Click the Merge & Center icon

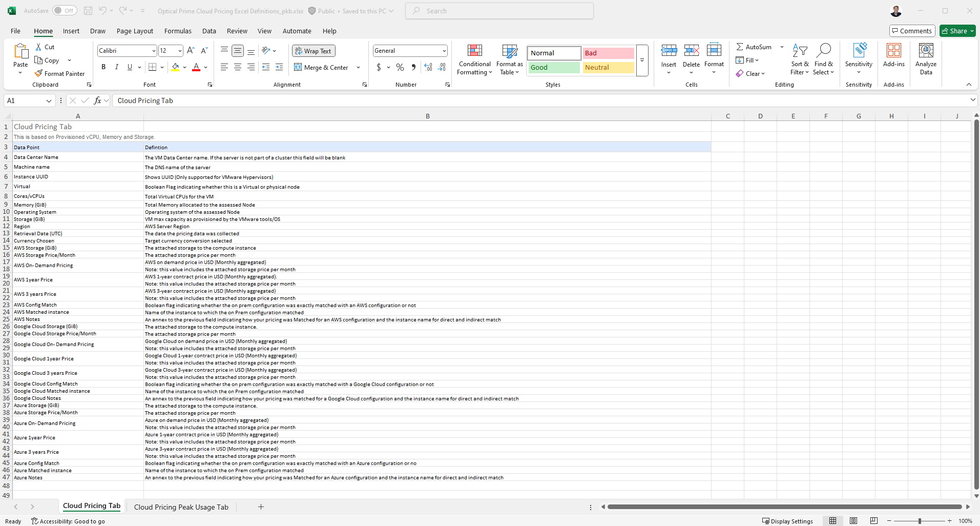tap(298, 67)
